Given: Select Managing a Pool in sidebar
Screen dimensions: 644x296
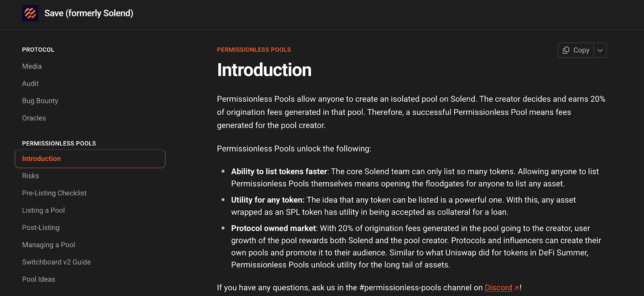Looking at the screenshot, I should pos(49,245).
